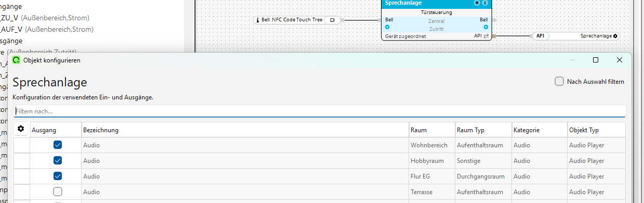Expand the right plus under the Bell output
The width and height of the screenshot is (644, 203).
coord(486,27)
